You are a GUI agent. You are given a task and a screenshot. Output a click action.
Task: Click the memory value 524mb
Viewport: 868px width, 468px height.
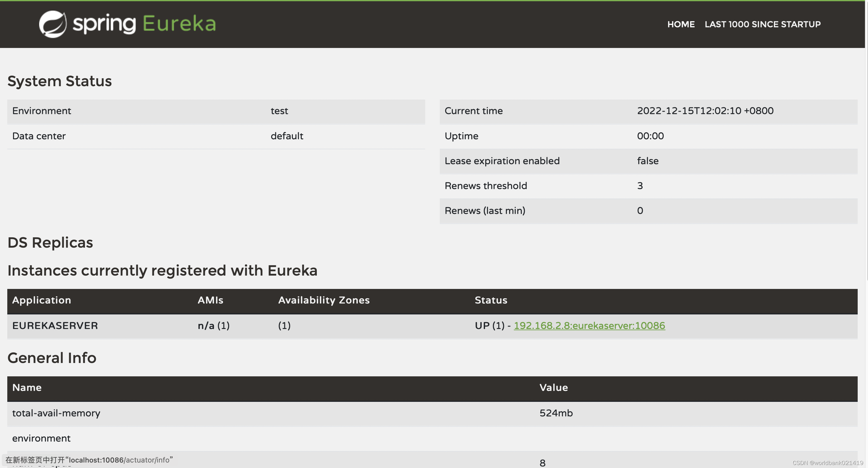tap(556, 413)
